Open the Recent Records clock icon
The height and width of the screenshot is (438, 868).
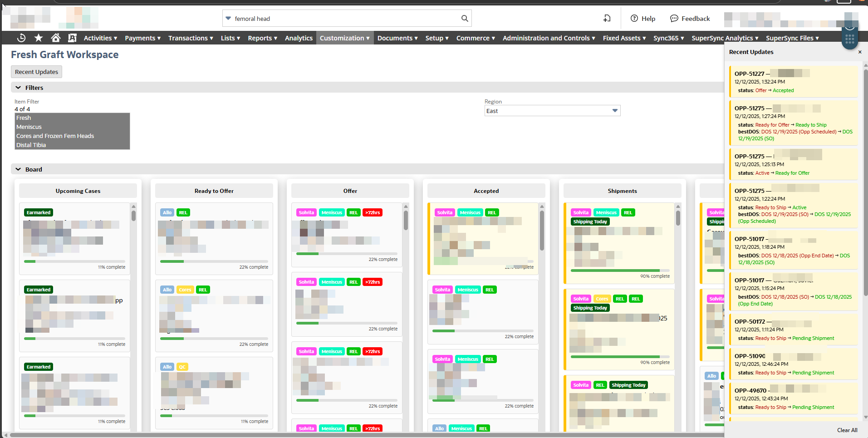point(21,38)
